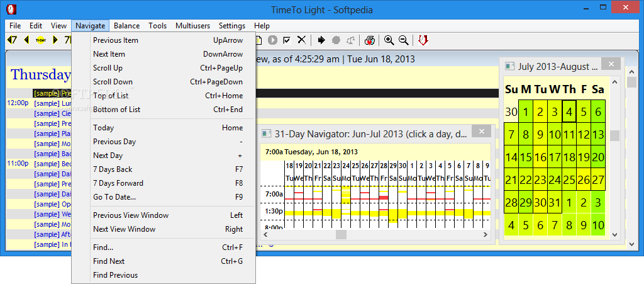
Task: Click the main view scrollbar up arrow
Action: (631, 71)
